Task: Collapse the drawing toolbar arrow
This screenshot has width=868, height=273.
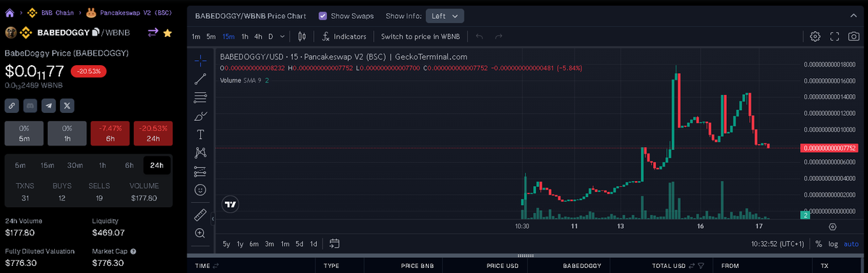Action: [213, 218]
